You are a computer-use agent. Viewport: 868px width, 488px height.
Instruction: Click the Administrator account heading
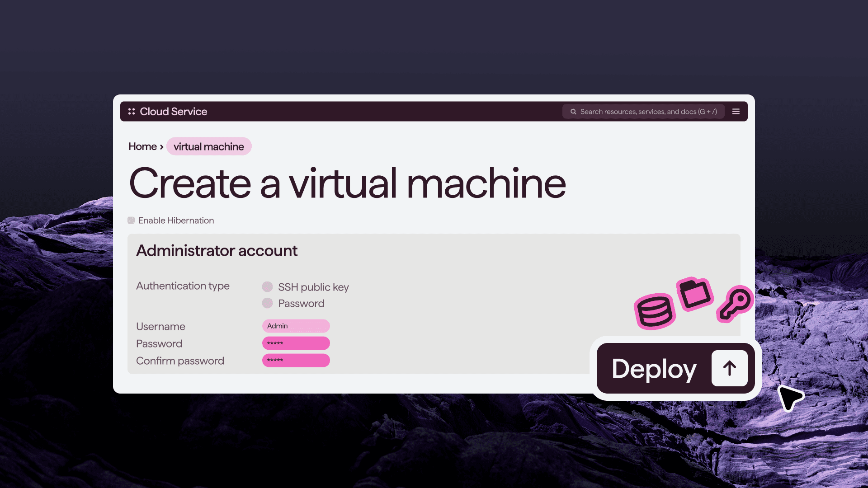(217, 251)
